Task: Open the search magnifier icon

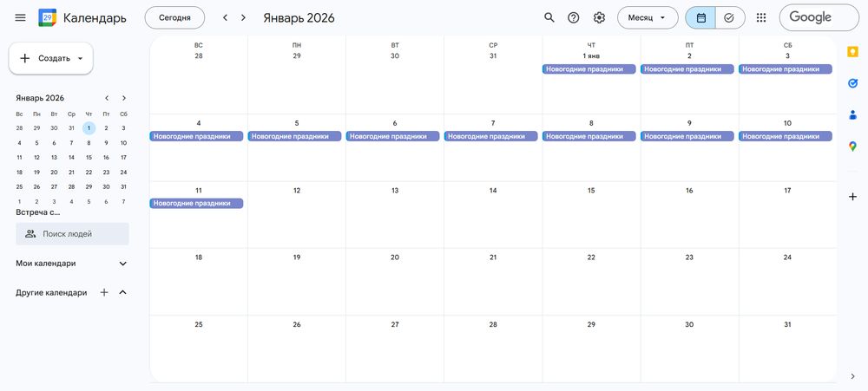Action: [x=549, y=17]
